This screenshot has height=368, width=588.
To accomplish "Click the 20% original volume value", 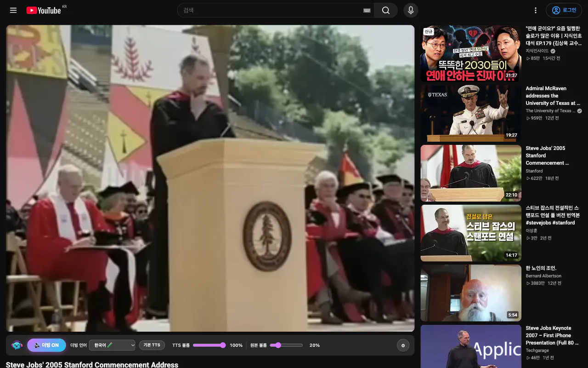I will click(315, 345).
